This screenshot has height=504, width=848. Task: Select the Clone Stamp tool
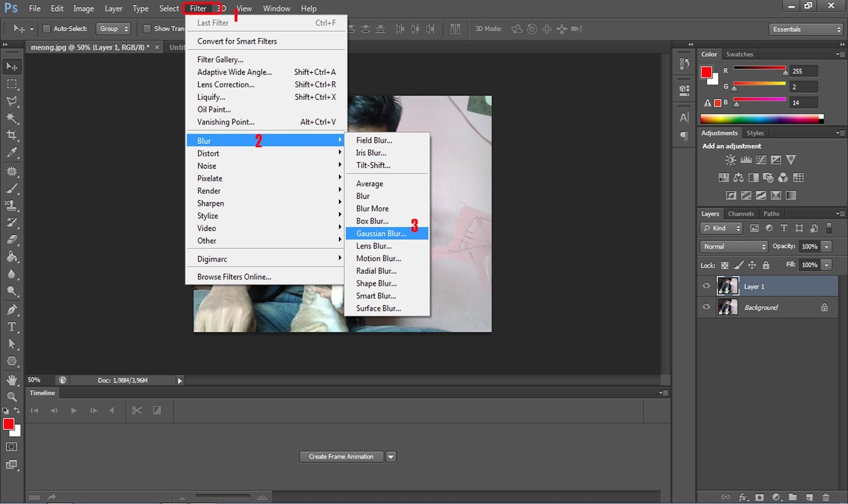(x=12, y=205)
